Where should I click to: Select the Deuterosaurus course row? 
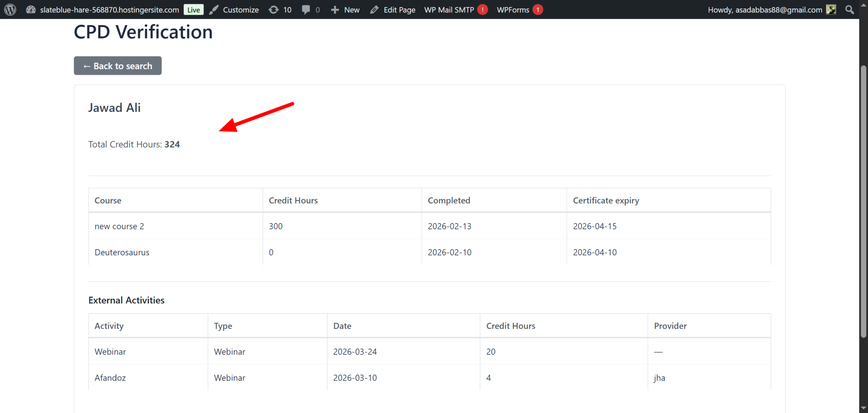(x=122, y=252)
